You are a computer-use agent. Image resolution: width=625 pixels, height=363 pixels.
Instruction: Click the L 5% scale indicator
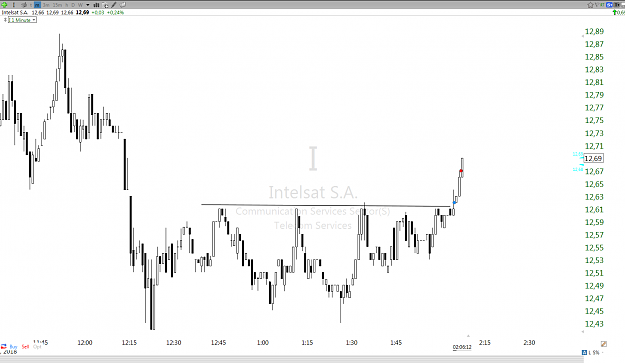pos(594,353)
